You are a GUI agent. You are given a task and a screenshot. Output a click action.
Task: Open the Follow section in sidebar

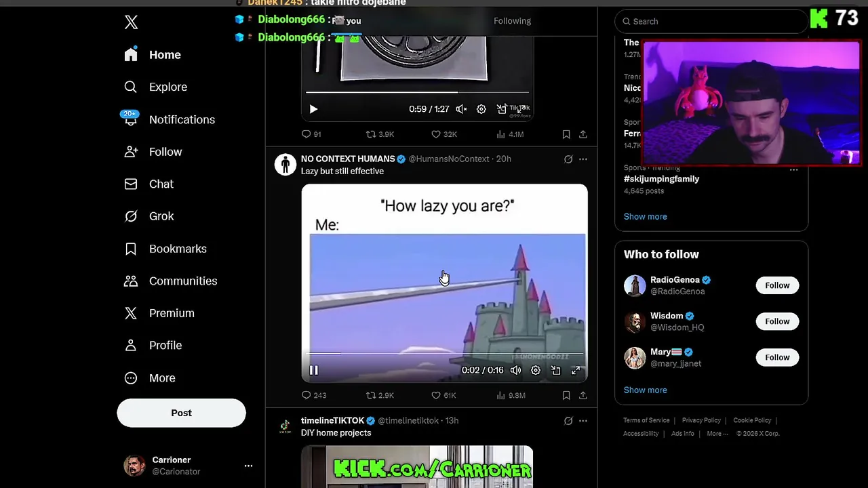point(153,152)
